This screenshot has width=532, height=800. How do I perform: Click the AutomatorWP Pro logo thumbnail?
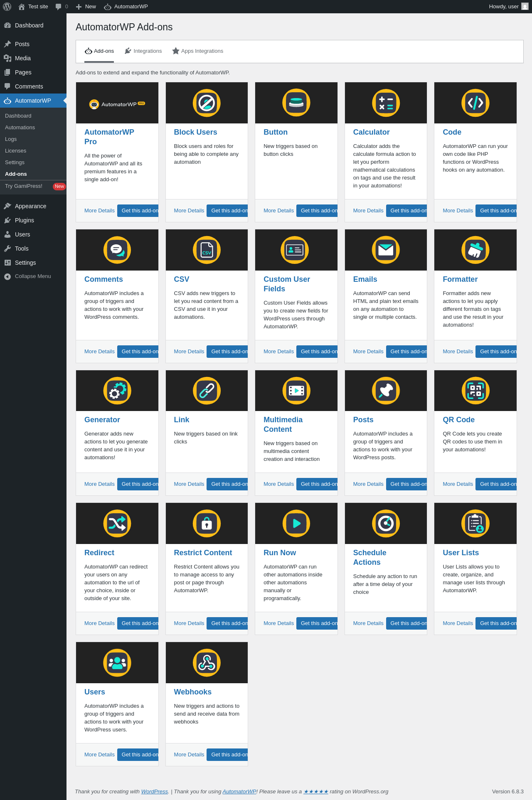point(117,104)
